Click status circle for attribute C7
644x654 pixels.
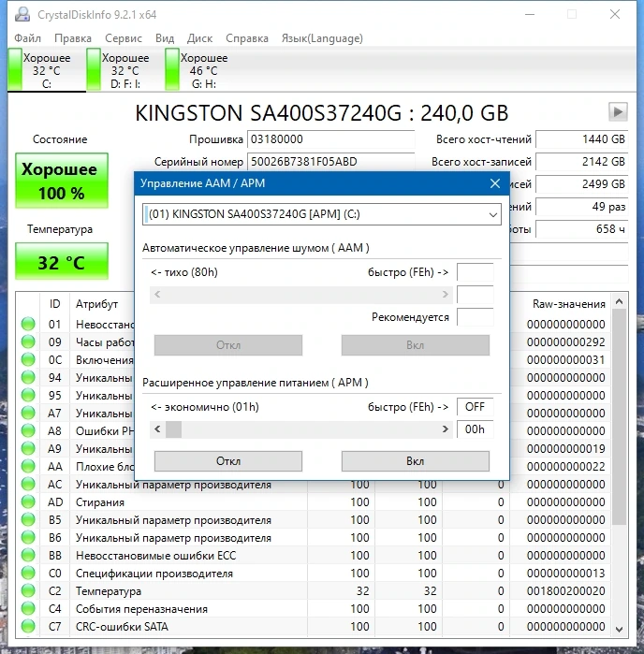[28, 627]
